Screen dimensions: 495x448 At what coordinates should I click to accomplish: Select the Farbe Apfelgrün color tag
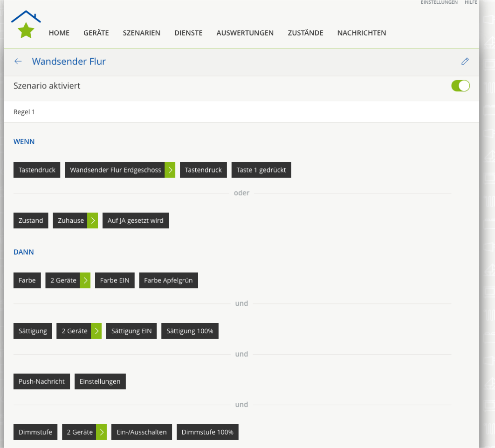pyautogui.click(x=168, y=281)
